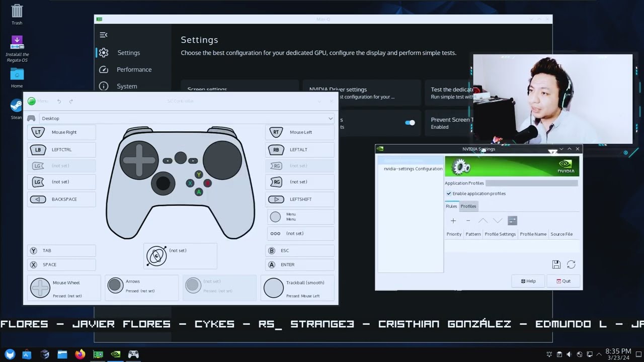Viewport: 644px width, 362px height.
Task: Open the Mouse Wheel left pad binding
Action: click(64, 288)
